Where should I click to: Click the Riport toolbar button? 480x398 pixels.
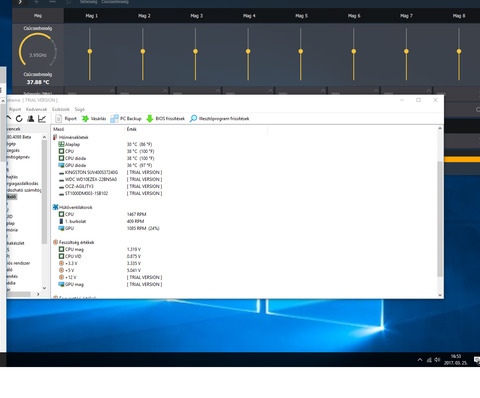tap(66, 118)
